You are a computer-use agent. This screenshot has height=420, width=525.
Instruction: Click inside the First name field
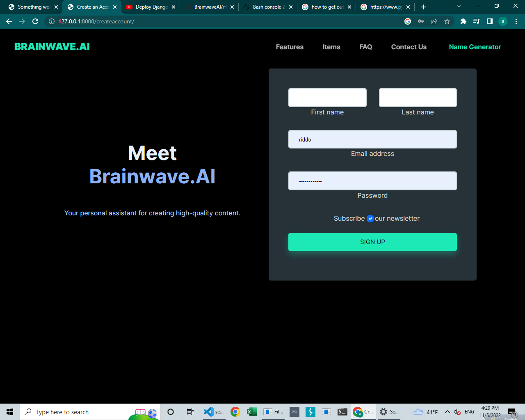pyautogui.click(x=327, y=97)
